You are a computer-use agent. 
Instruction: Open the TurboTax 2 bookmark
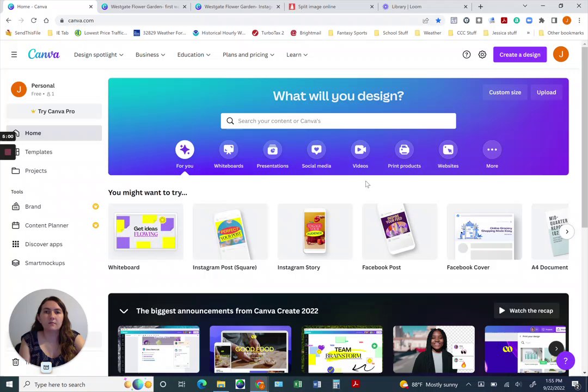pos(268,33)
